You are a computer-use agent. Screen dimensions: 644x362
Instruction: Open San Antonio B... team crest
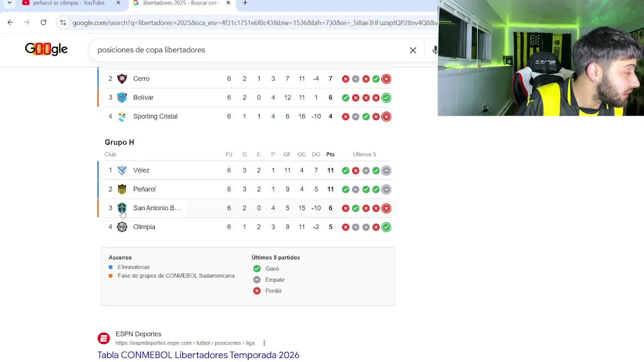(x=122, y=208)
